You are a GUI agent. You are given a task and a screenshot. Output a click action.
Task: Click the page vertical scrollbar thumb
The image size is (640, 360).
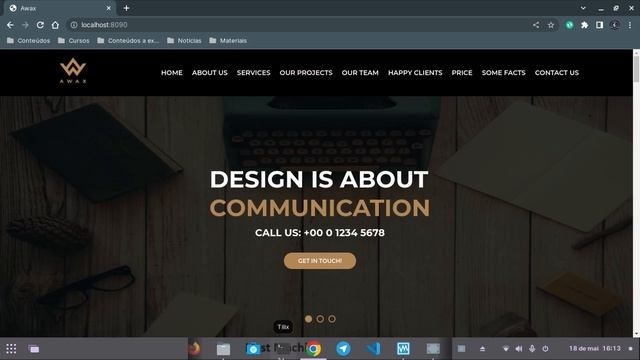(x=636, y=69)
